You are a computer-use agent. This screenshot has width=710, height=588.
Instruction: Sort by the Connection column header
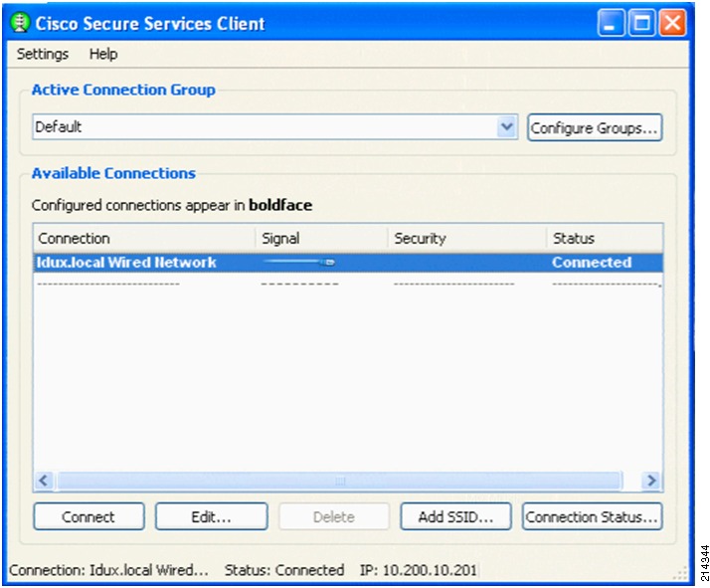tap(144, 238)
